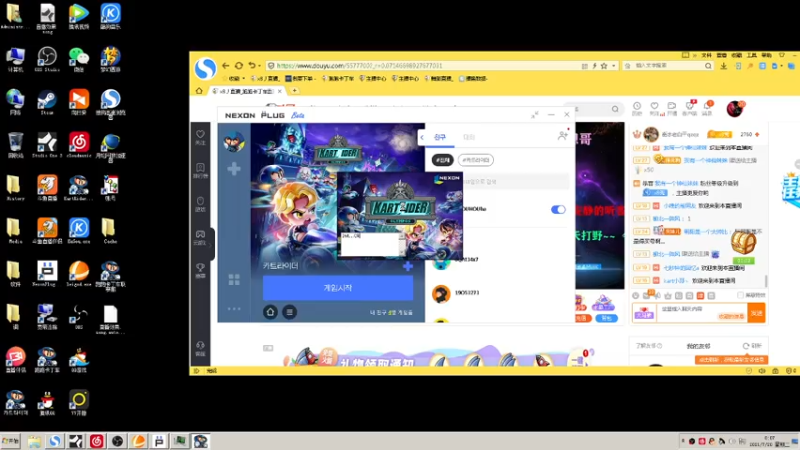Open the OBS Studio desktop shortcut
Image resolution: width=800 pixels, height=450 pixels.
pos(46,59)
